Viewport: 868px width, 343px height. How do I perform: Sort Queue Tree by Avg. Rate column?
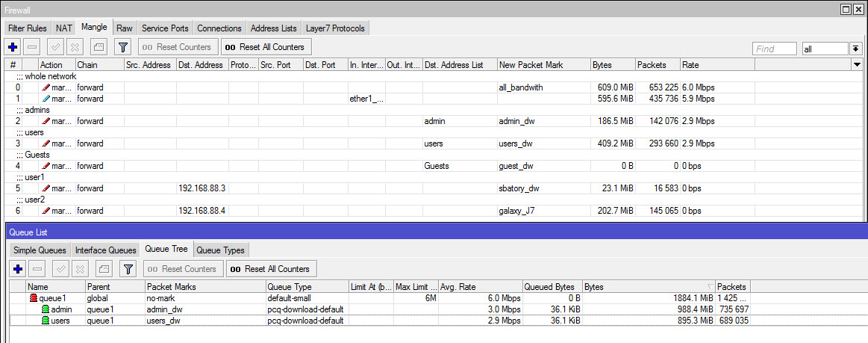click(x=481, y=287)
